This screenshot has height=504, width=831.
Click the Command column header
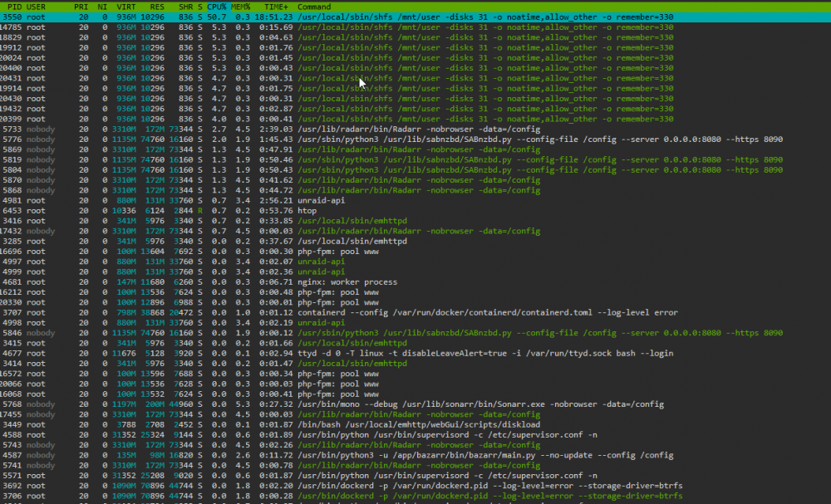click(314, 7)
